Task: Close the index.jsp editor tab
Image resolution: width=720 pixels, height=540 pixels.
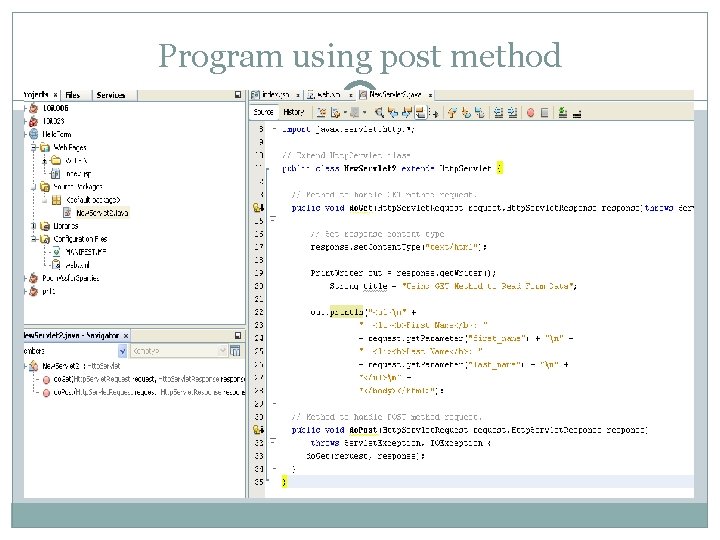Action: tap(298, 95)
